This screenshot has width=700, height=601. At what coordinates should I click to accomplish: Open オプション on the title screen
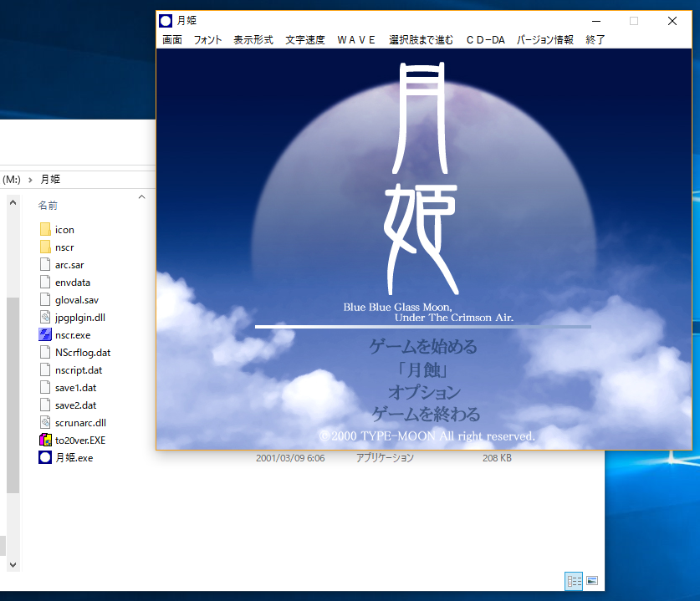tap(424, 392)
